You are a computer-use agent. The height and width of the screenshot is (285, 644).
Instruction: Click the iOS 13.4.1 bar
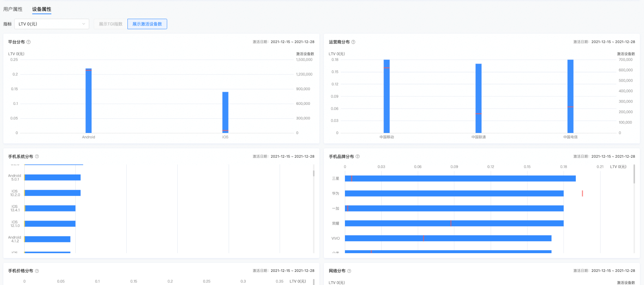click(x=50, y=208)
